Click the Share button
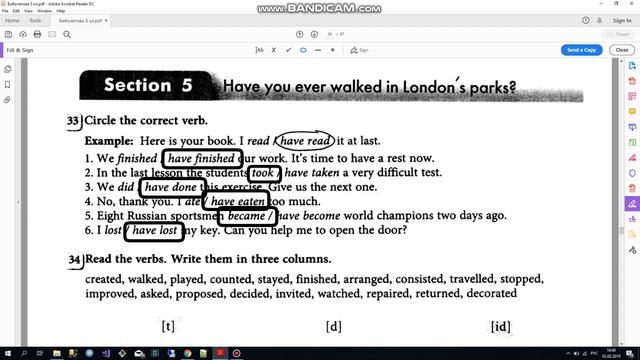The image size is (640, 360). pos(619,35)
